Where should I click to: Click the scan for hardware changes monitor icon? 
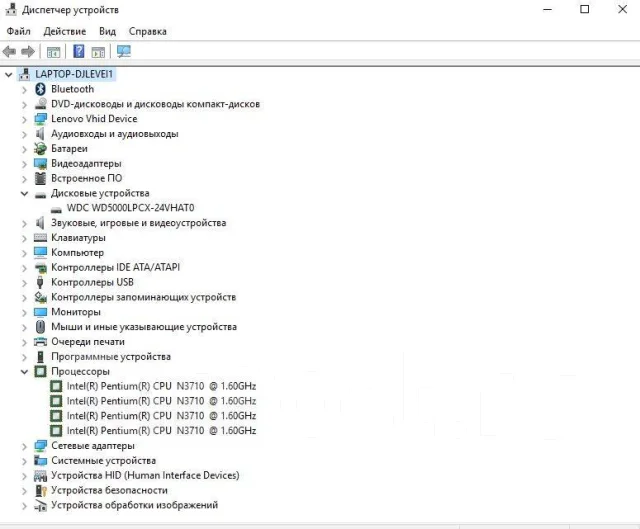124,51
